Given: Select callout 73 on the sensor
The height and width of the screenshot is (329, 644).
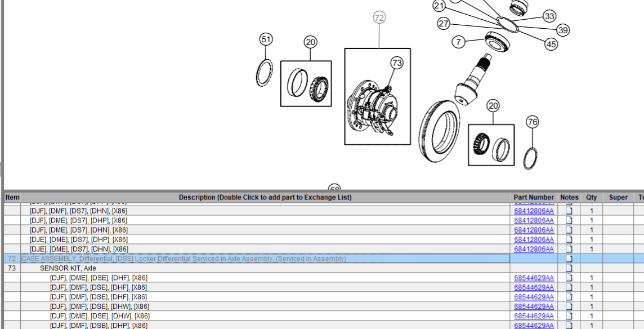Looking at the screenshot, I should tap(396, 63).
